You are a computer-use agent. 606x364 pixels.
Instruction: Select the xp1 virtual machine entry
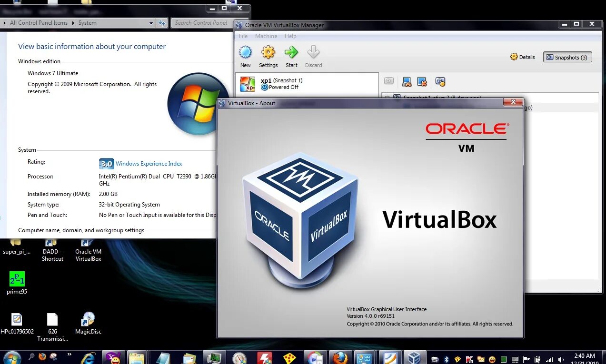pyautogui.click(x=307, y=84)
